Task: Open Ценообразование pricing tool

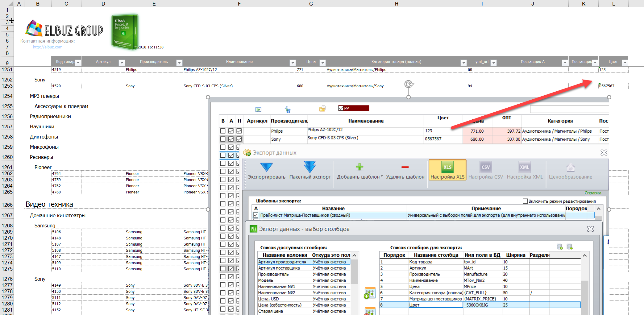Action: click(570, 170)
